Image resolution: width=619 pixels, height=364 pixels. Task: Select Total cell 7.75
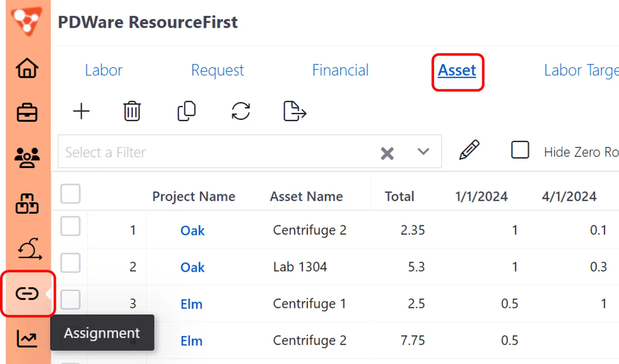(x=412, y=340)
